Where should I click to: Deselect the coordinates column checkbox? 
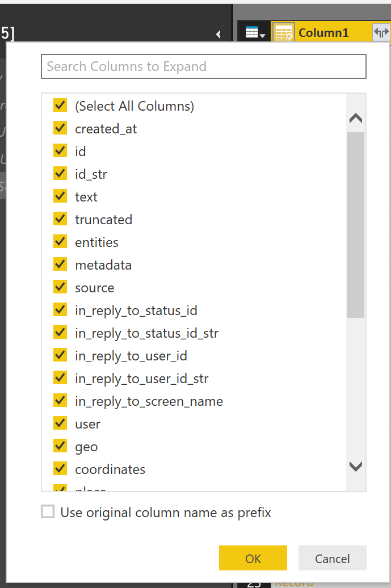tap(60, 469)
